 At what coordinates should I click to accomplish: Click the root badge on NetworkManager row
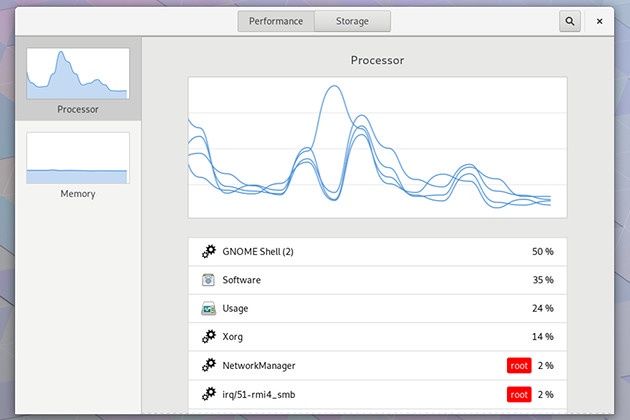click(519, 365)
